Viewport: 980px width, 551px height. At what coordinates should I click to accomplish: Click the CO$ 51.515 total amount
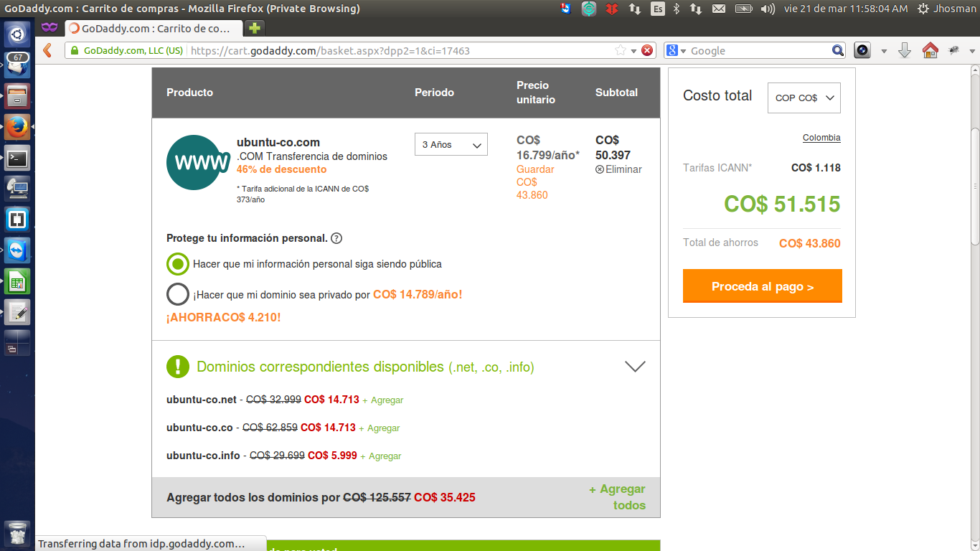click(x=782, y=204)
